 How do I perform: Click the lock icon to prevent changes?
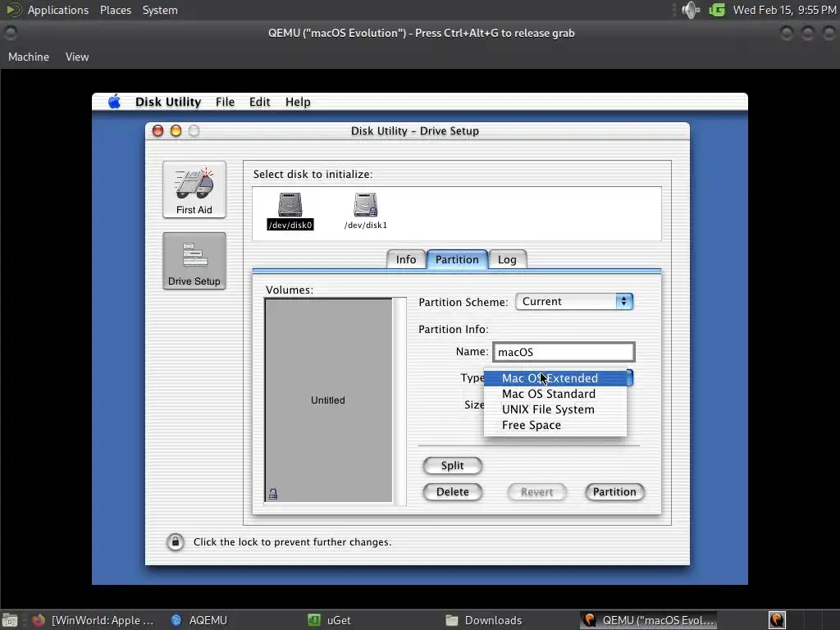coord(175,542)
